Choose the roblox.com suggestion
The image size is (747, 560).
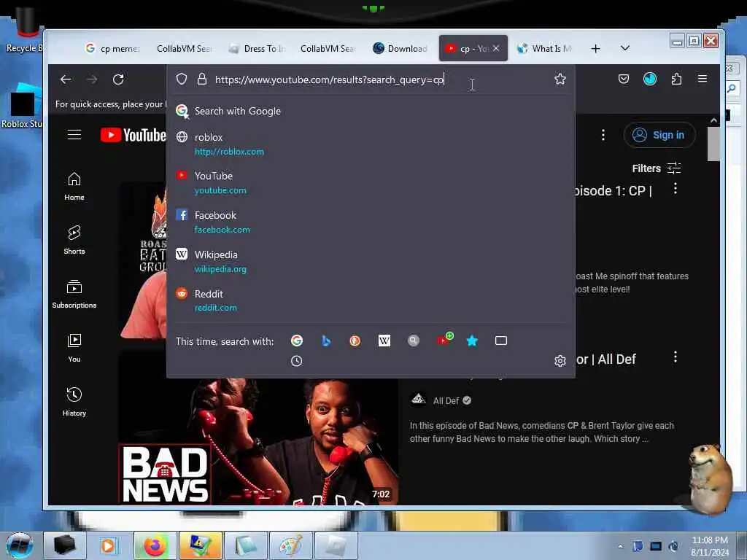click(x=371, y=144)
